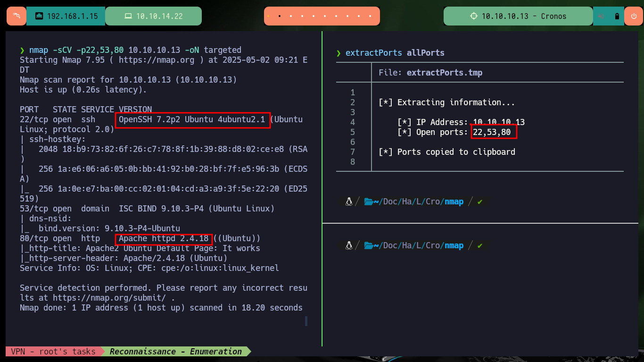This screenshot has height=362, width=644.
Task: Click the folder icon in lower right-pane prompt
Action: [x=369, y=245]
